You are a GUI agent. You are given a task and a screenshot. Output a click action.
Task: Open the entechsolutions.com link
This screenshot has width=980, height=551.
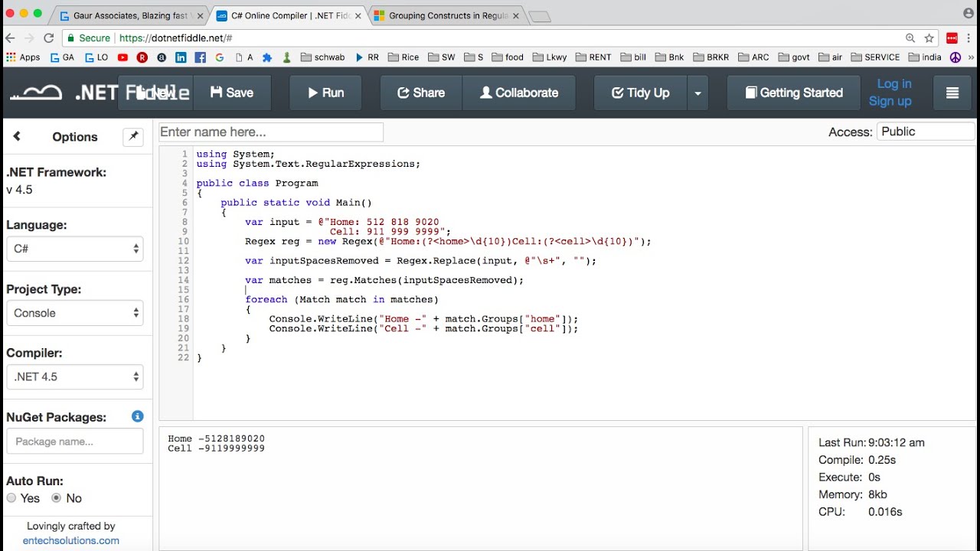coord(71,540)
